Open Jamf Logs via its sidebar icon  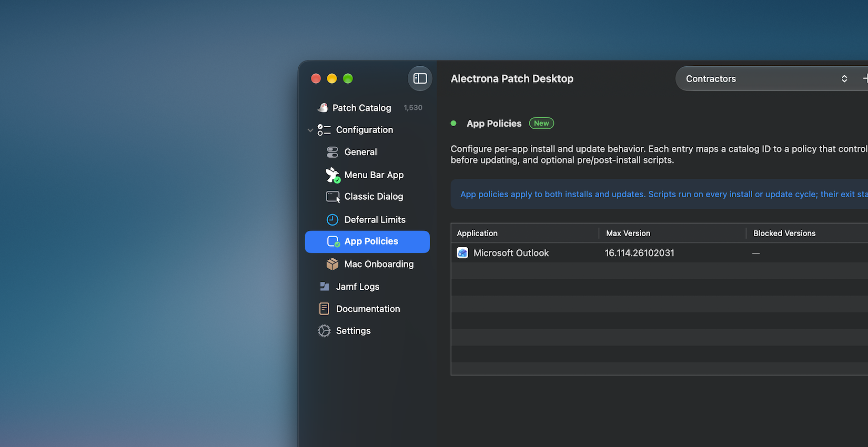[325, 287]
